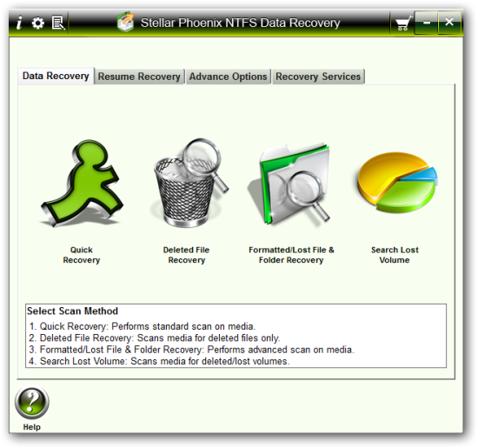Click the shopping cart buy icon
Screen dimensions: 478x448
click(x=403, y=23)
